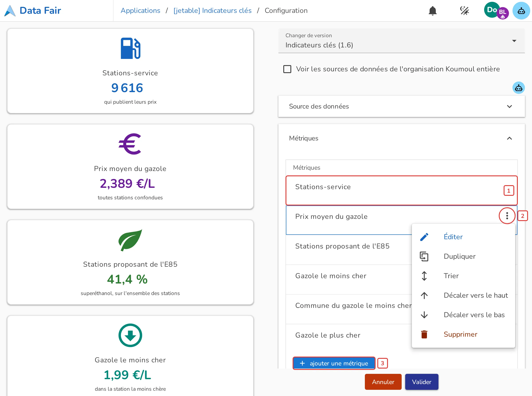Click the pencil icon beside Éditer

click(424, 237)
